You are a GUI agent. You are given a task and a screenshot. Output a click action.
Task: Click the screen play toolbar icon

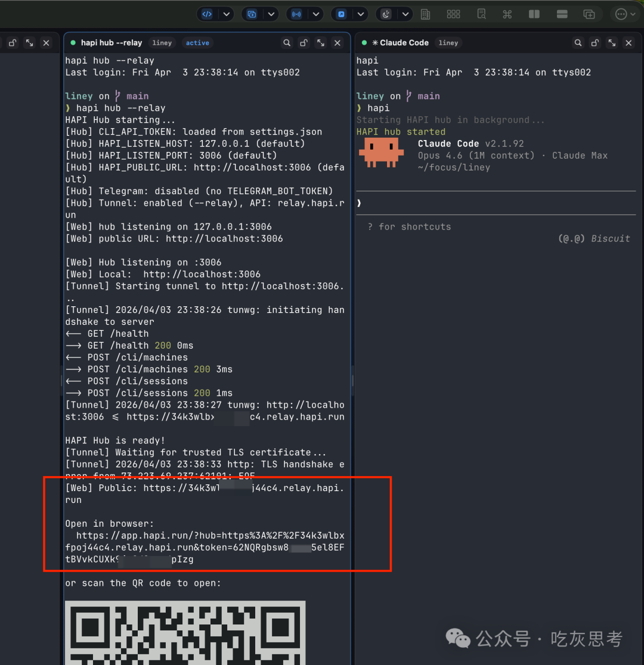[x=252, y=14]
